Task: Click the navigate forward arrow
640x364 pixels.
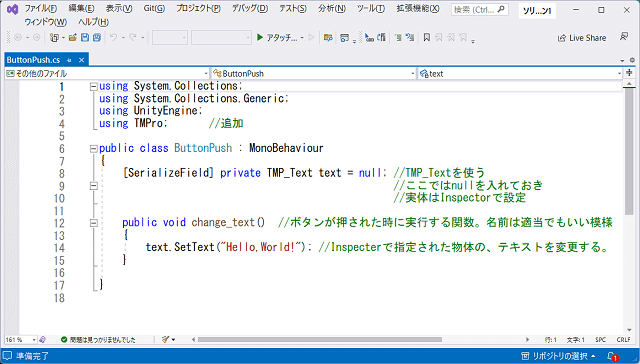Action: pyautogui.click(x=37, y=38)
